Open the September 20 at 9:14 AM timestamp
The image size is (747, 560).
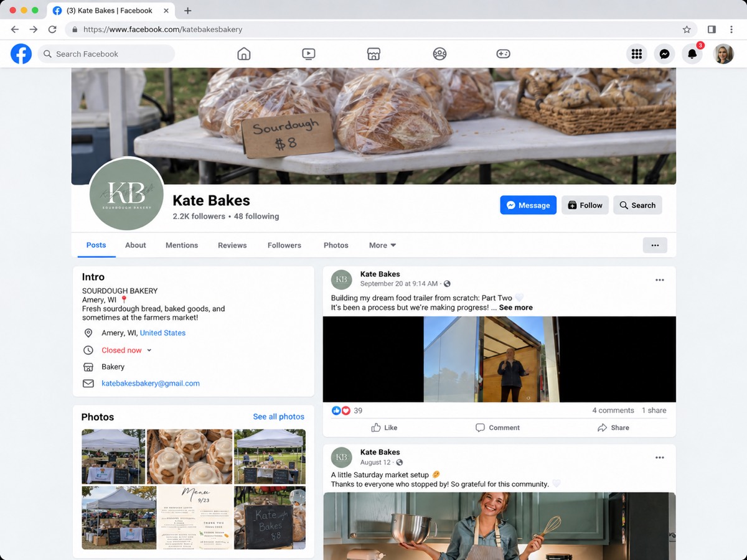tap(399, 284)
